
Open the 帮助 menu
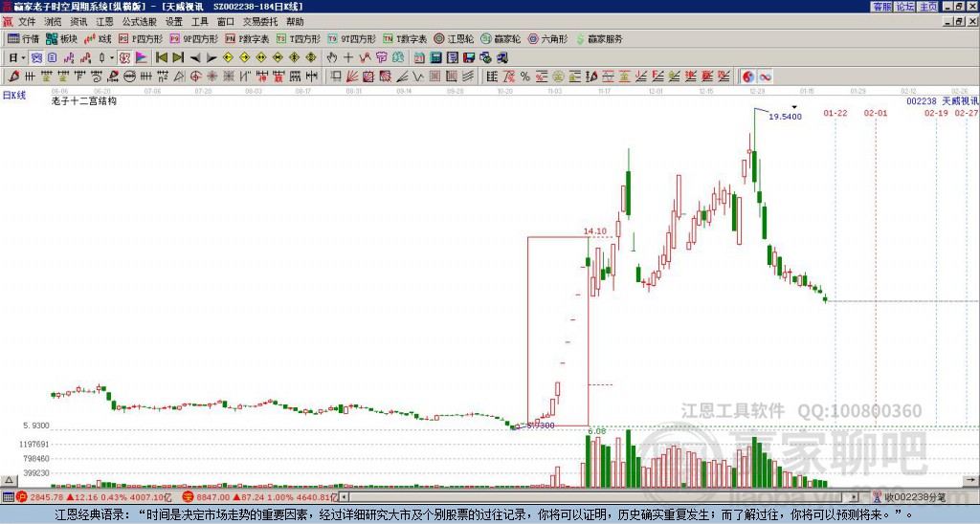pyautogui.click(x=295, y=22)
